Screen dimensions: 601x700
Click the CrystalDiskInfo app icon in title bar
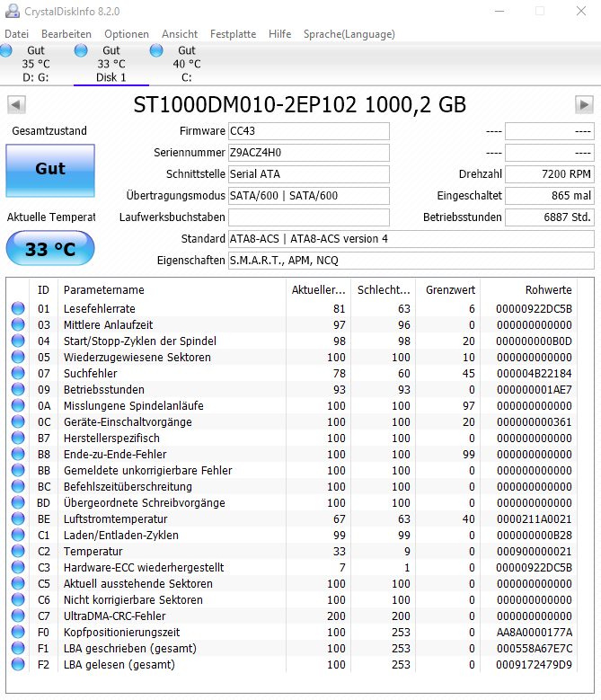(x=12, y=11)
